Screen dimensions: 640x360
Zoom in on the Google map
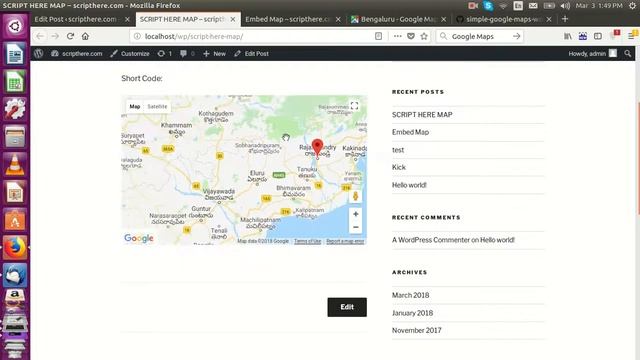click(356, 214)
